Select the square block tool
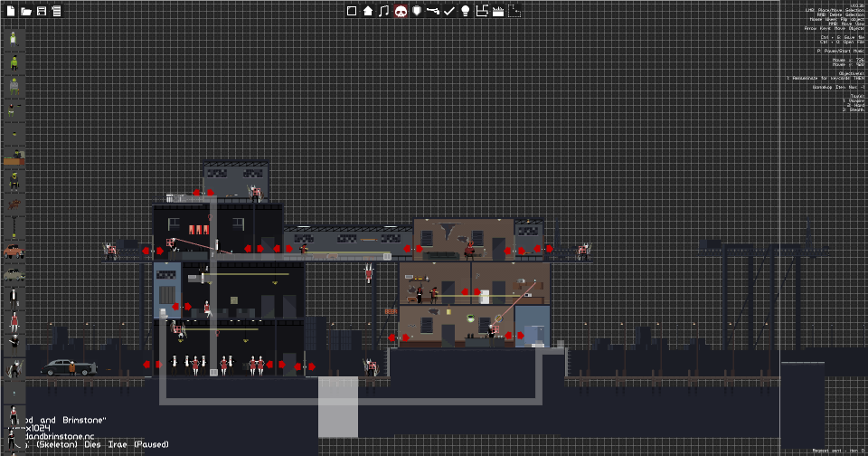Viewport: 868px width, 456px height. [x=352, y=11]
